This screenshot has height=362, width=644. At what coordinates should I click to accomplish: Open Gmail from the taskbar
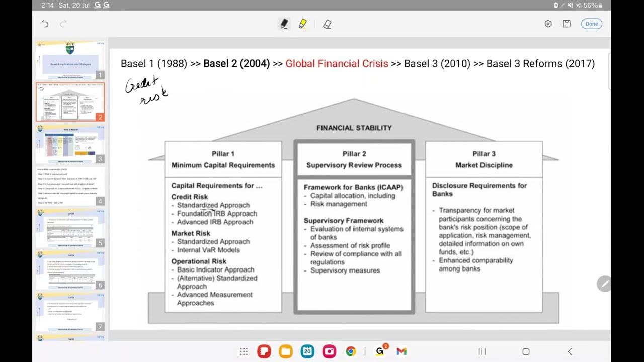point(401,351)
